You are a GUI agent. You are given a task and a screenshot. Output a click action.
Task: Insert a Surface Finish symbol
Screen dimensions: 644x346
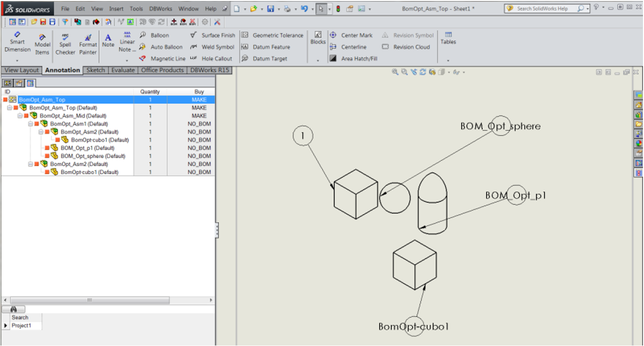[212, 35]
